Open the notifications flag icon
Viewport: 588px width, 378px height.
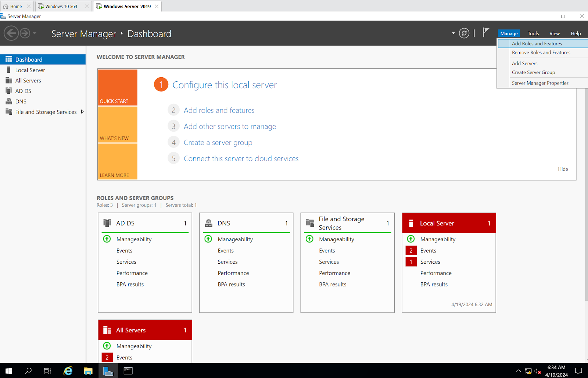[x=486, y=33]
